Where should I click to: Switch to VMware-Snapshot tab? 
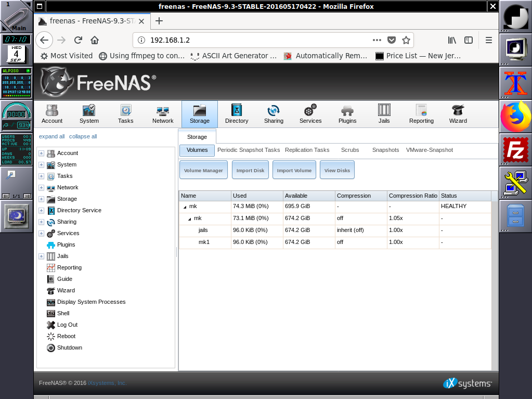430,150
